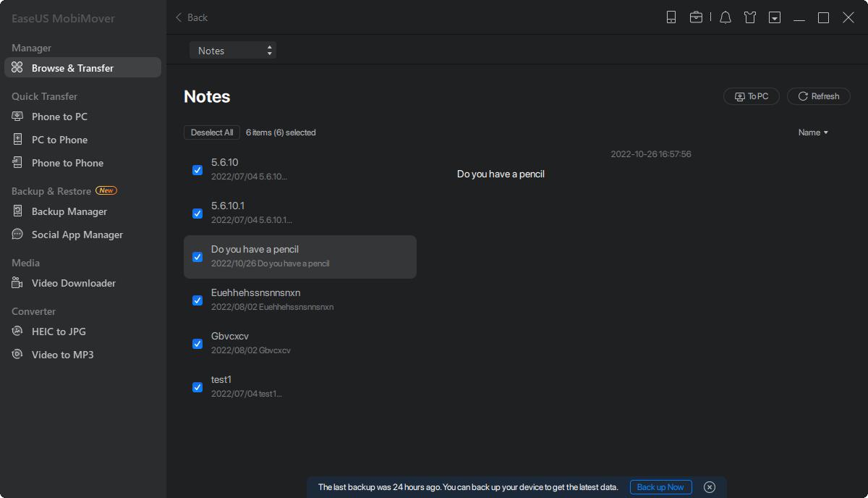
Task: Open the title bar dropdown menu icon
Action: (x=775, y=17)
